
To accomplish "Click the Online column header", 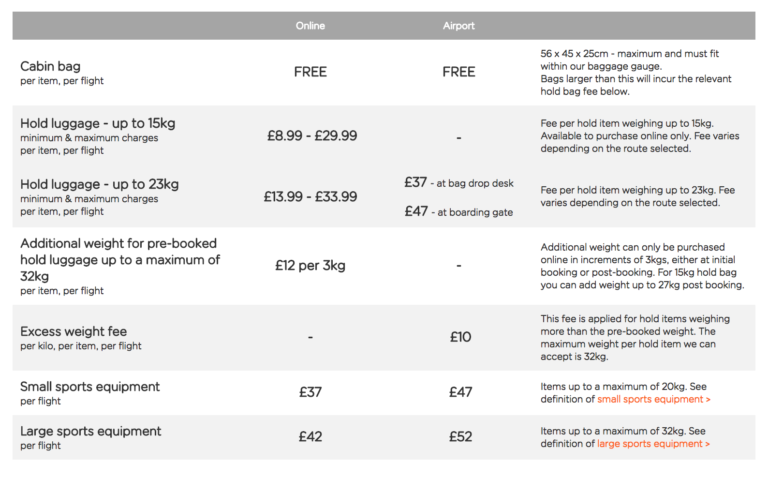I will tap(311, 26).
